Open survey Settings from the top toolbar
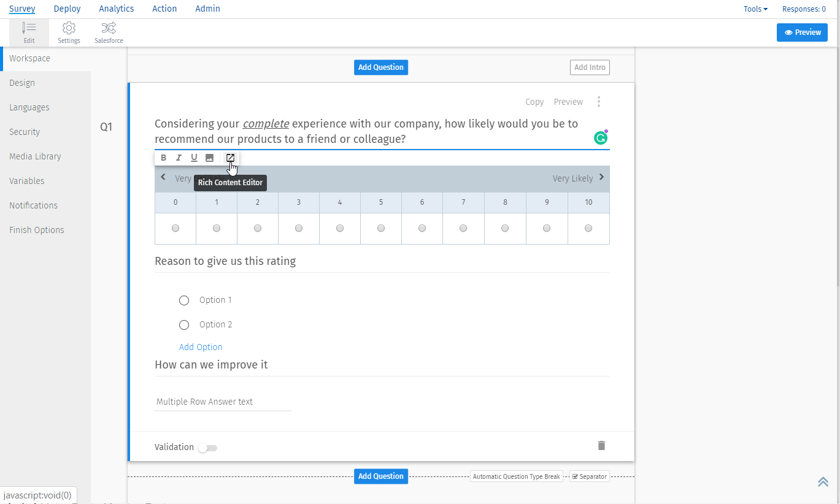Viewport: 840px width, 504px height. [69, 32]
